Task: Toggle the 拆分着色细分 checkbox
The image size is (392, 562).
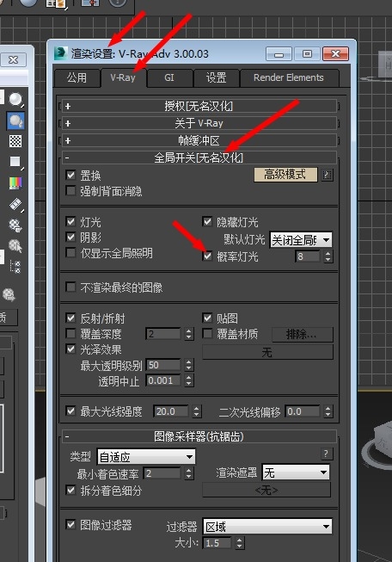Action: [70, 490]
